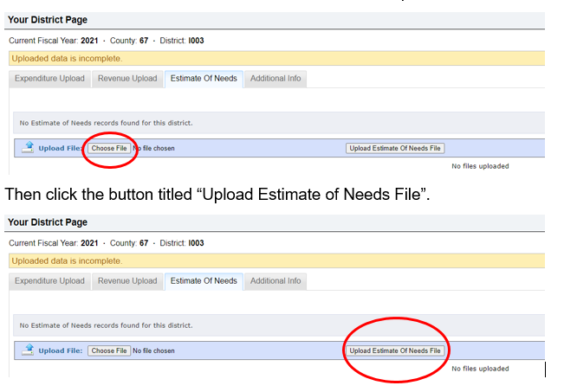Select Estimate Of Needs tab in the lower panel
577x392 pixels.
pyautogui.click(x=204, y=281)
